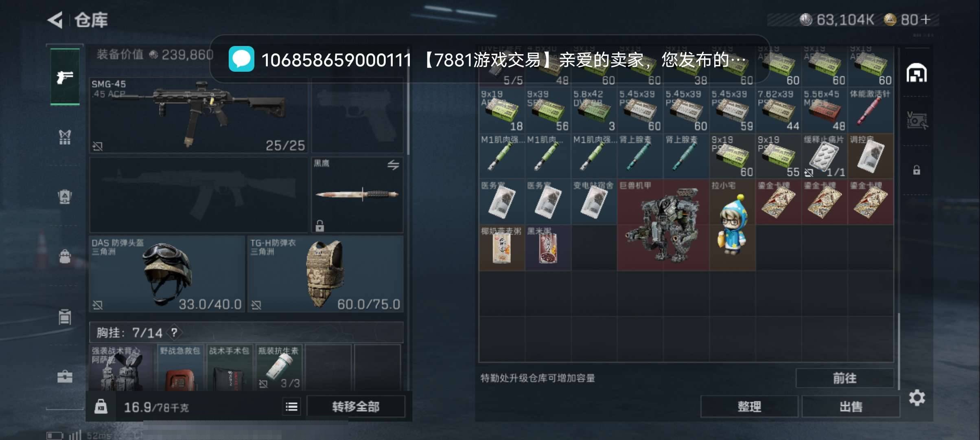The width and height of the screenshot is (980, 440).
Task: Tap the stash home icon on right panel
Action: coord(917,73)
